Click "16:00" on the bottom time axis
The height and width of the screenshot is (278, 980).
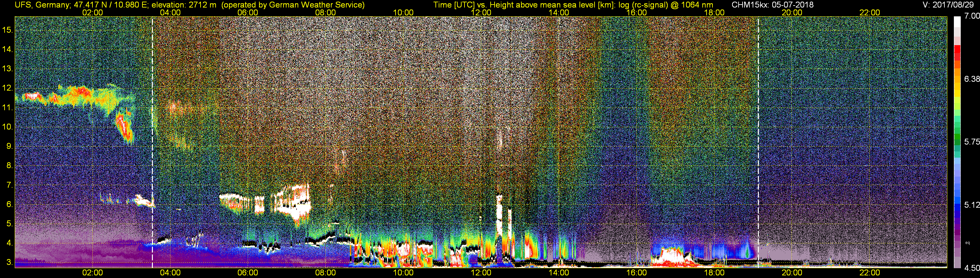point(636,273)
